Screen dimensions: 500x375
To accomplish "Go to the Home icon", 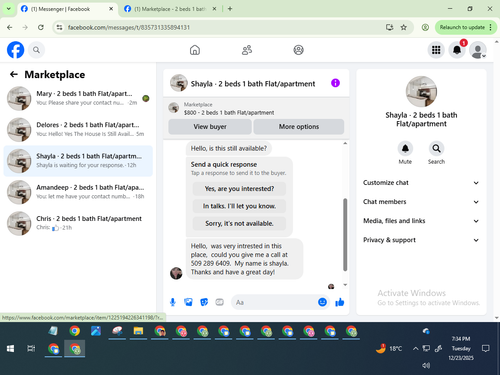I will (195, 50).
